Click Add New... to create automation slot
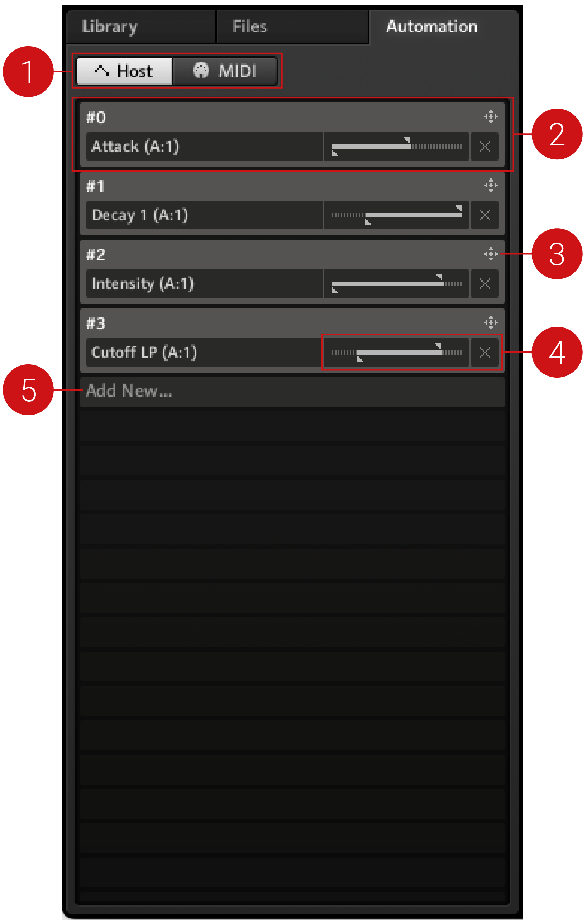587x924 pixels. coord(292,391)
